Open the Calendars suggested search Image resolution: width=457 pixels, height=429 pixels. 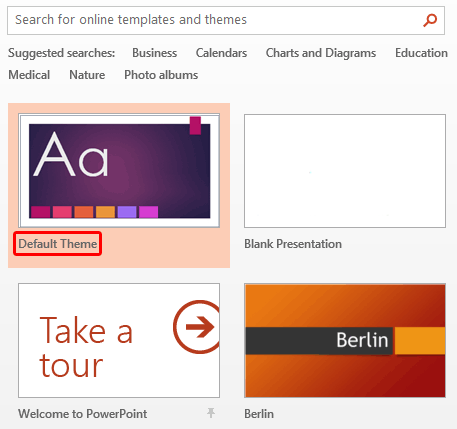point(221,53)
